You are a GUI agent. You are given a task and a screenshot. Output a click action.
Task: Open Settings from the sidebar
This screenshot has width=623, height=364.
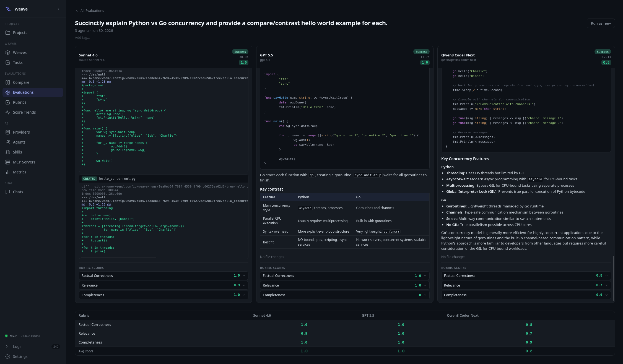[33, 357]
